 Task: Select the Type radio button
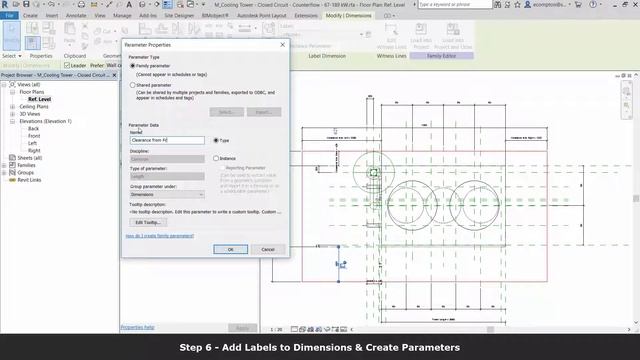point(216,140)
